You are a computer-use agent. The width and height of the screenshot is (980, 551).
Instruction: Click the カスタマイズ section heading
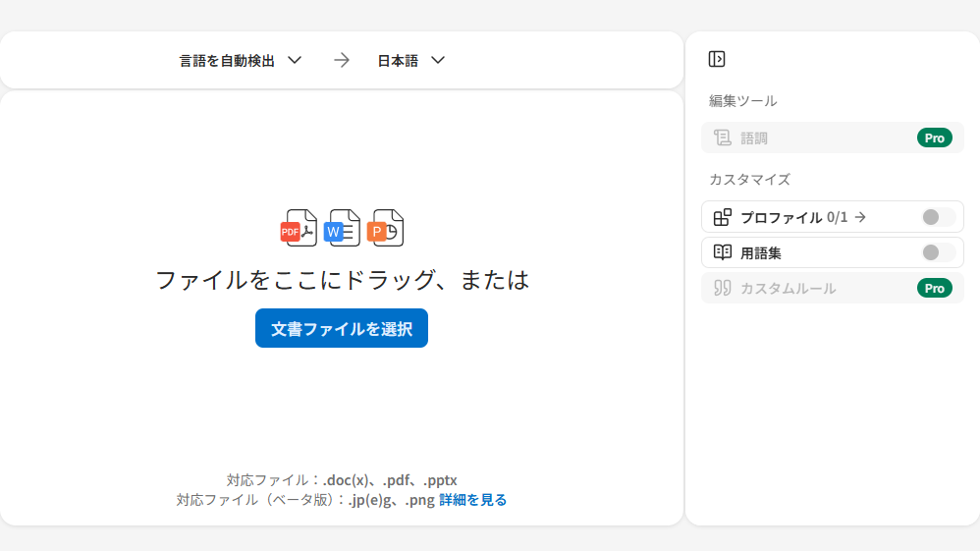click(749, 180)
